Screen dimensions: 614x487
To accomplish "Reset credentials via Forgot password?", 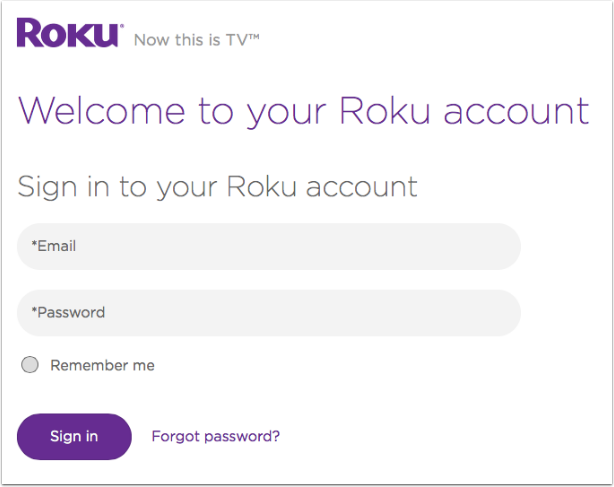I will click(x=216, y=436).
